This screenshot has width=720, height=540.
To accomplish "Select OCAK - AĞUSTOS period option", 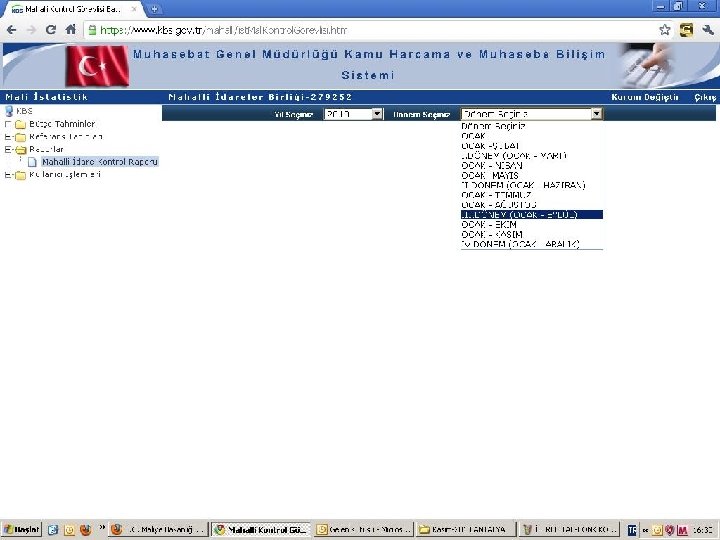I will (531, 205).
